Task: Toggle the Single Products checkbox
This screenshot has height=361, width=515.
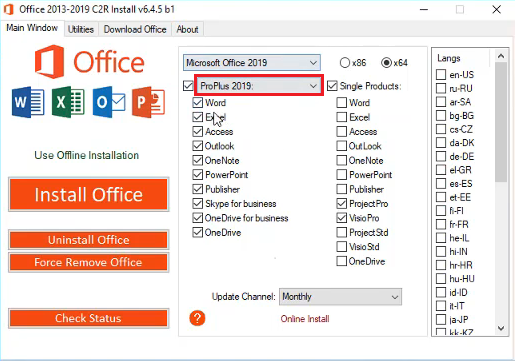Action: click(x=332, y=86)
